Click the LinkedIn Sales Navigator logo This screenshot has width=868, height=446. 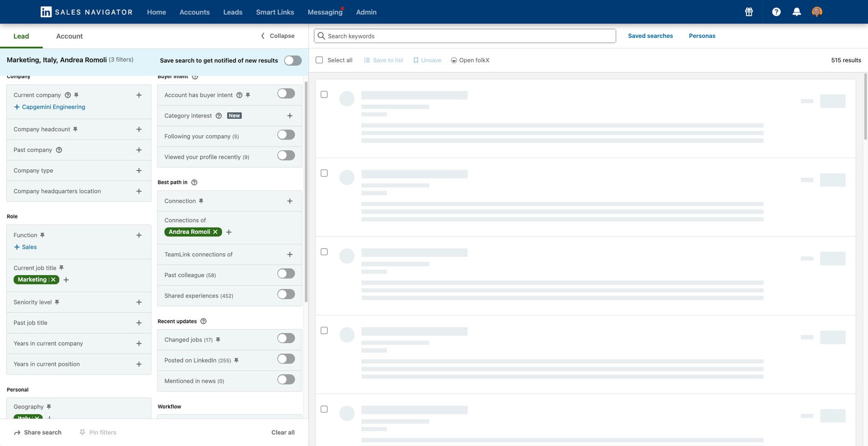(86, 12)
